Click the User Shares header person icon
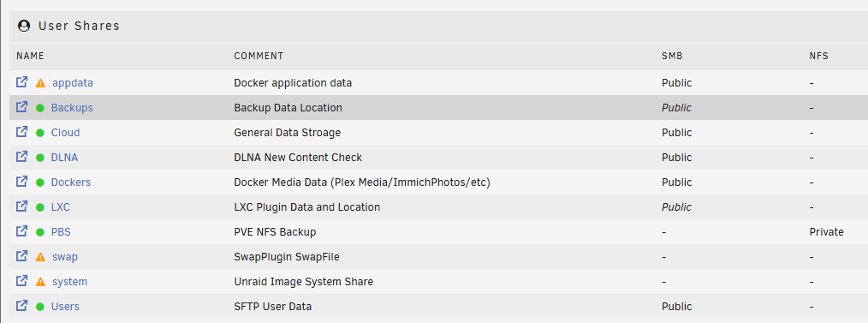 pos(24,26)
